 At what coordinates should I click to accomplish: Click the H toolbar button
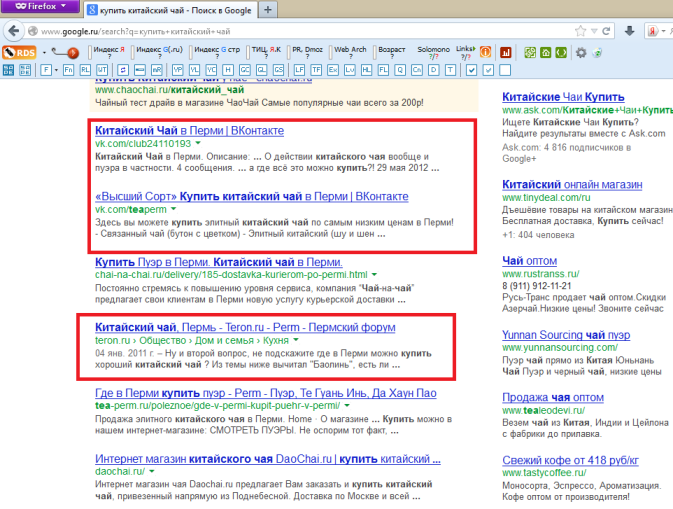click(x=228, y=70)
